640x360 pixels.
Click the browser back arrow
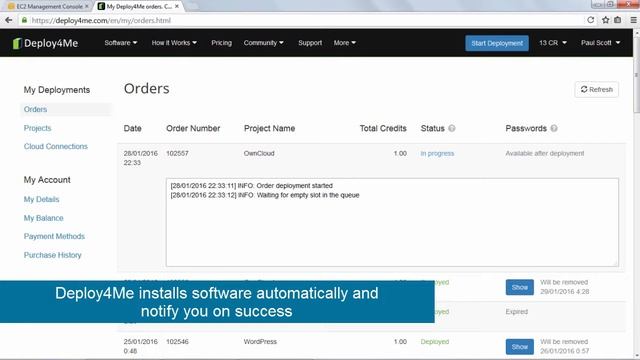[9, 20]
